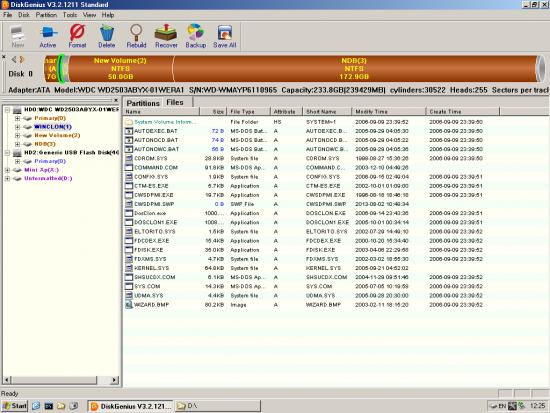This screenshot has width=550, height=413.
Task: Click the DiskGenius taskbar button
Action: (130, 406)
